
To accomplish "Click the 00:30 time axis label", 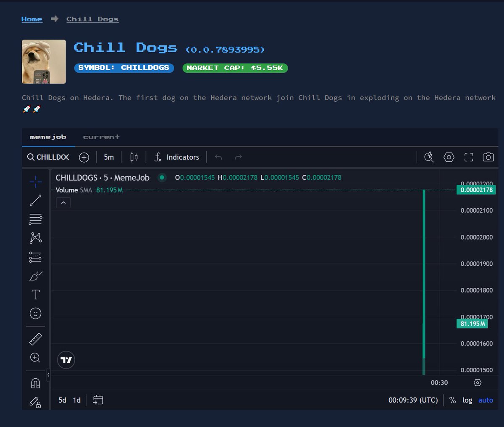I will (x=439, y=382).
